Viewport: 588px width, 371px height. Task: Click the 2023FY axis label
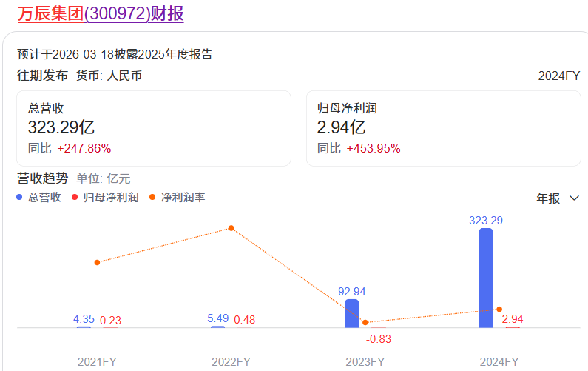[365, 362]
